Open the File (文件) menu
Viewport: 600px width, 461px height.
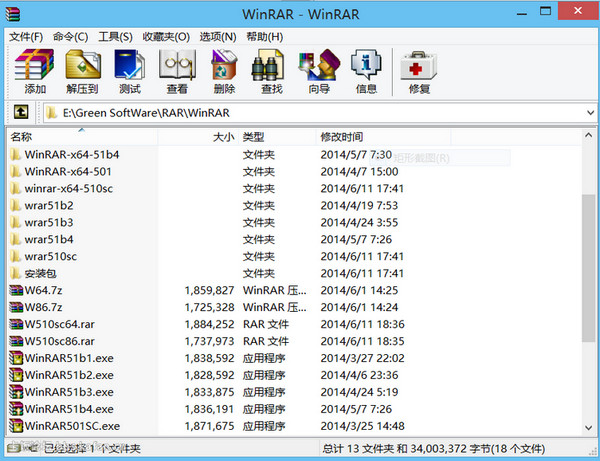26,37
